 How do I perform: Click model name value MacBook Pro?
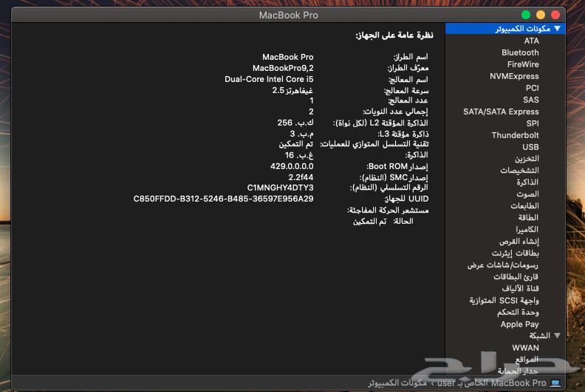[287, 57]
